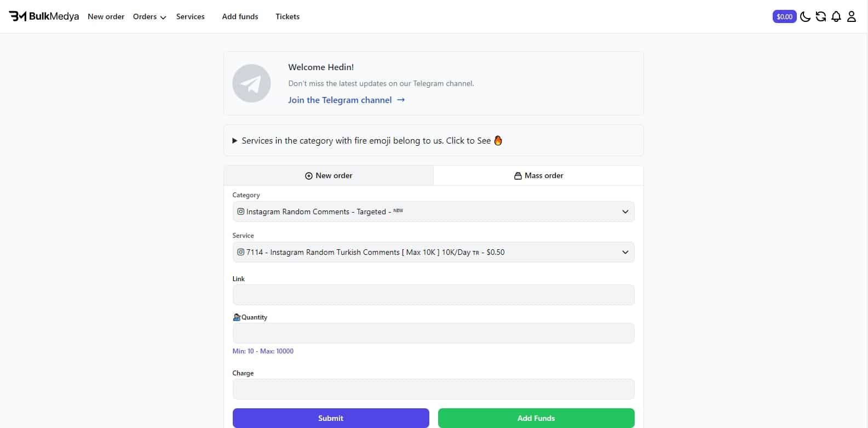The height and width of the screenshot is (428, 868).
Task: Click the green Add Funds button
Action: point(536,418)
